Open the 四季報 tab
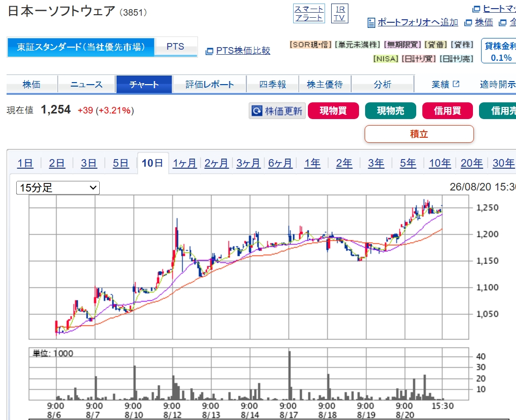 pos(272,85)
